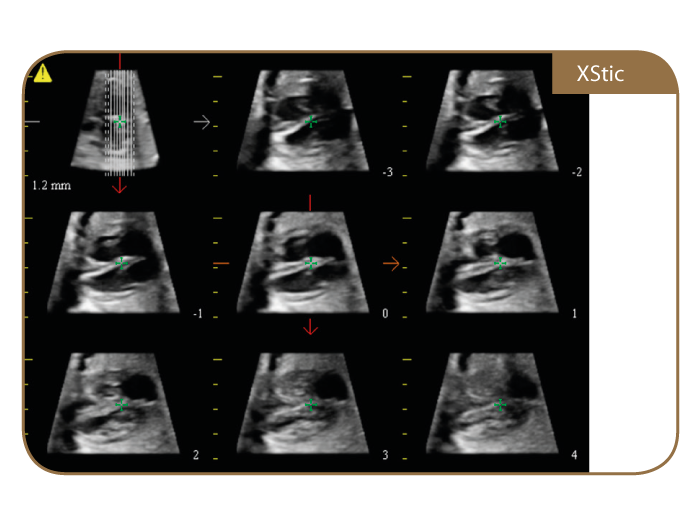Click the green crosshair in slice 3
This screenshot has width=700, height=525.
(x=311, y=405)
